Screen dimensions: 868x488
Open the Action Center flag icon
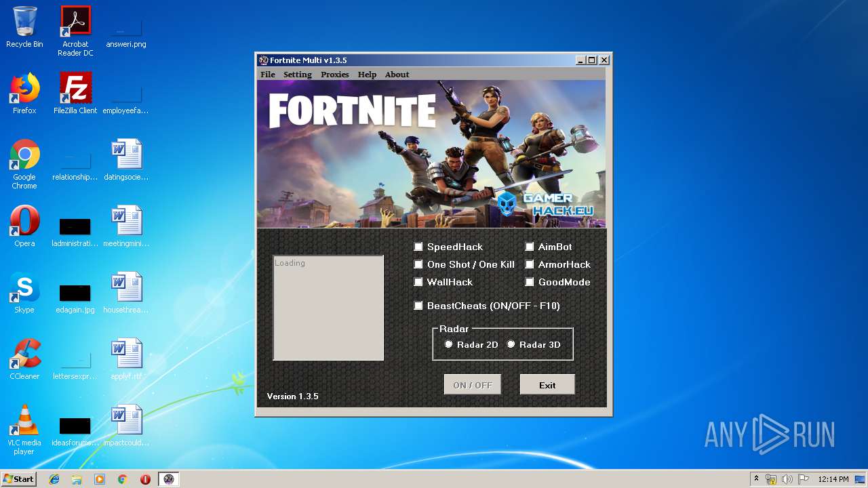point(804,479)
